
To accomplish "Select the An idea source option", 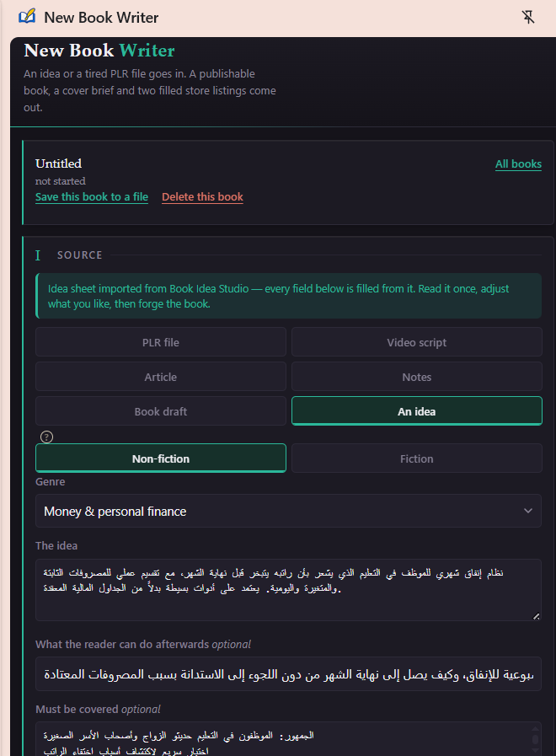I will click(x=417, y=411).
